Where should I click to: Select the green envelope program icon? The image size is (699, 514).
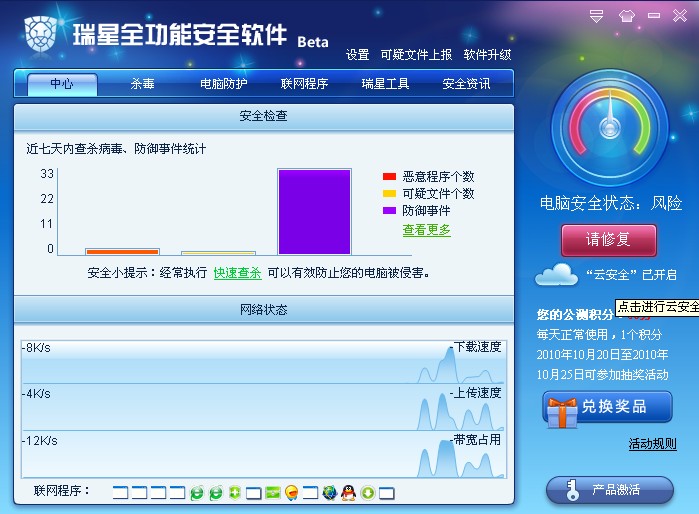pyautogui.click(x=272, y=493)
